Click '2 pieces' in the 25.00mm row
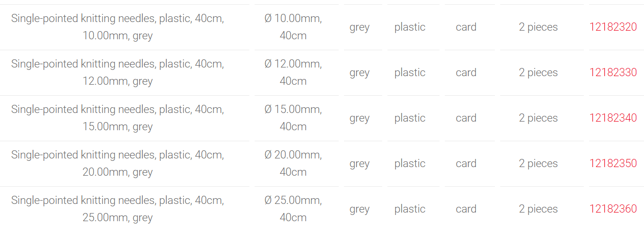This screenshot has height=225, width=644. pos(538,209)
